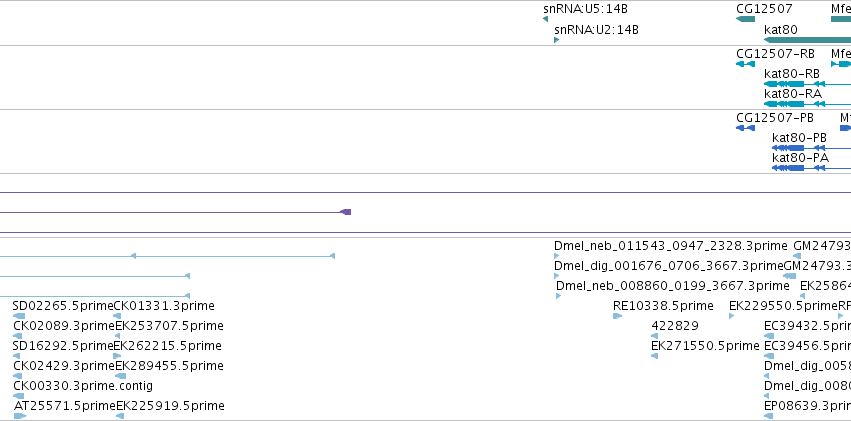851x421 pixels.
Task: Click the snRNA:U2:14B gene label
Action: [596, 29]
